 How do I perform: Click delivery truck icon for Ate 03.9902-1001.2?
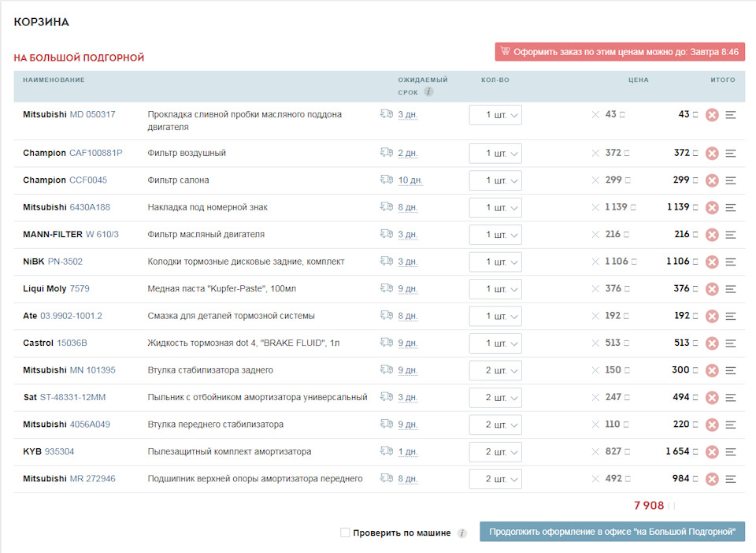(386, 315)
